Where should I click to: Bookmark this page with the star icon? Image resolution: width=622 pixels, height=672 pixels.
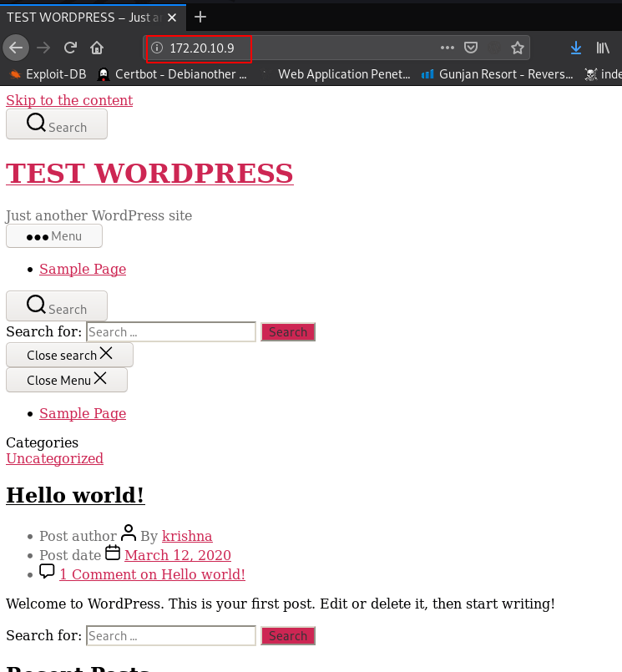518,48
